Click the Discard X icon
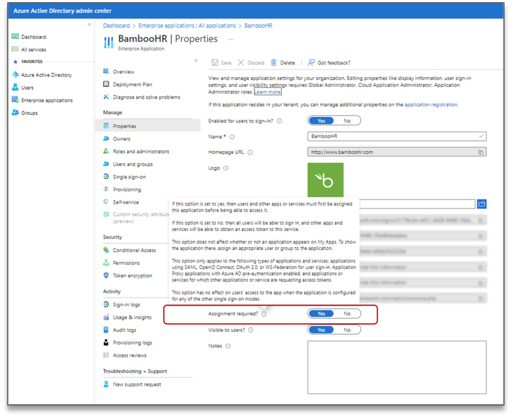This screenshot has width=514, height=420. pyautogui.click(x=241, y=63)
